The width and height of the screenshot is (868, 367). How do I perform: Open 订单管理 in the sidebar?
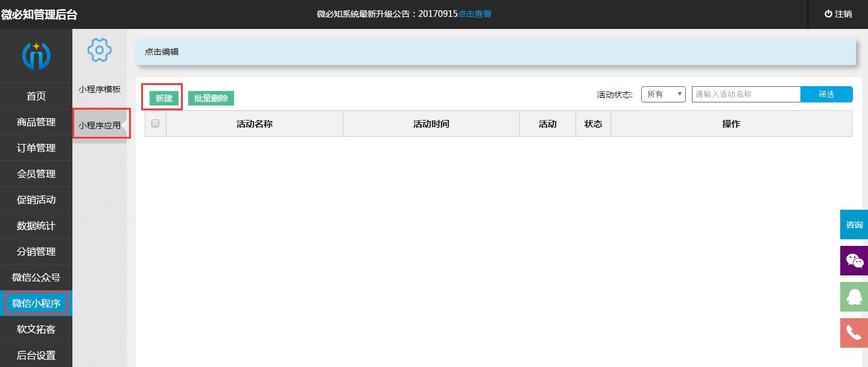coord(36,148)
